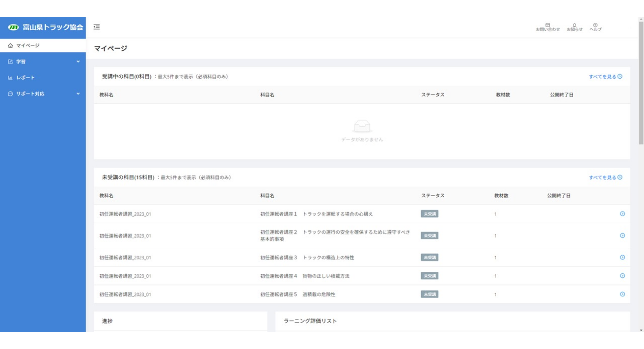The image size is (644, 349).
Task: Open arrow icon for 初任運転者講座3 row
Action: point(622,257)
